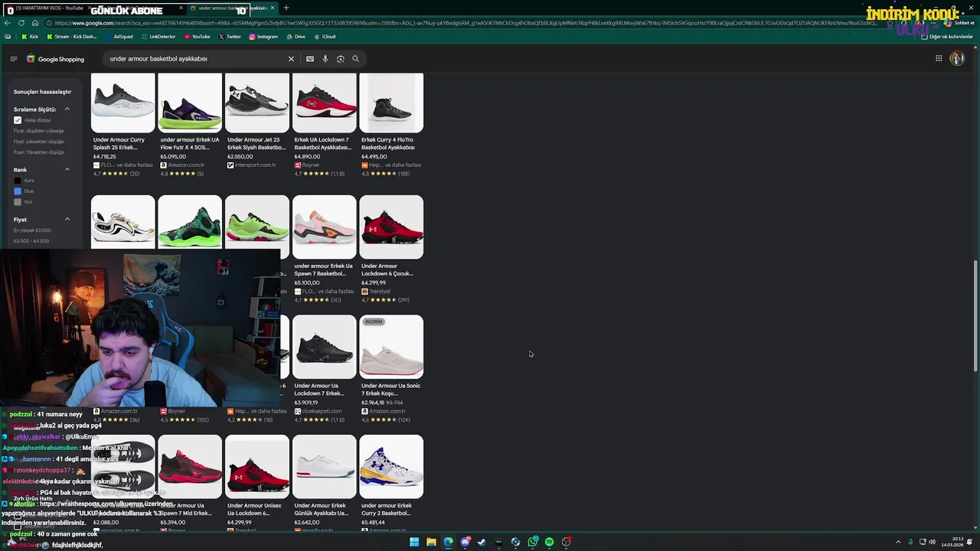This screenshot has width=980, height=551.
Task: Open the Google Shopping hamburger menu
Action: [x=13, y=59]
